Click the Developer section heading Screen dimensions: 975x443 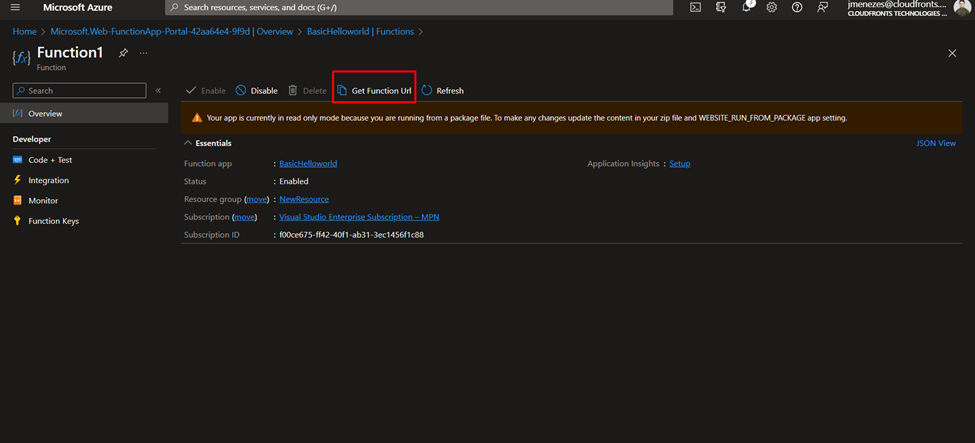32,139
